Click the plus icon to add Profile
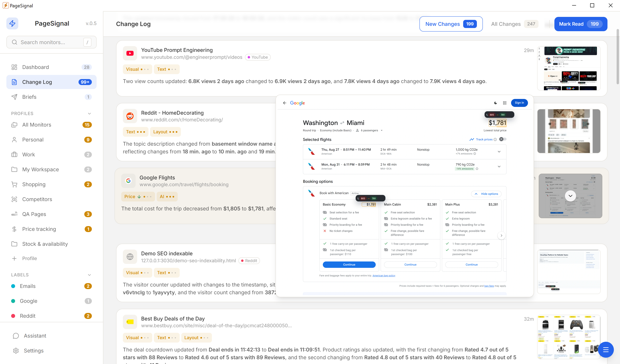The width and height of the screenshot is (620, 364). [x=14, y=258]
